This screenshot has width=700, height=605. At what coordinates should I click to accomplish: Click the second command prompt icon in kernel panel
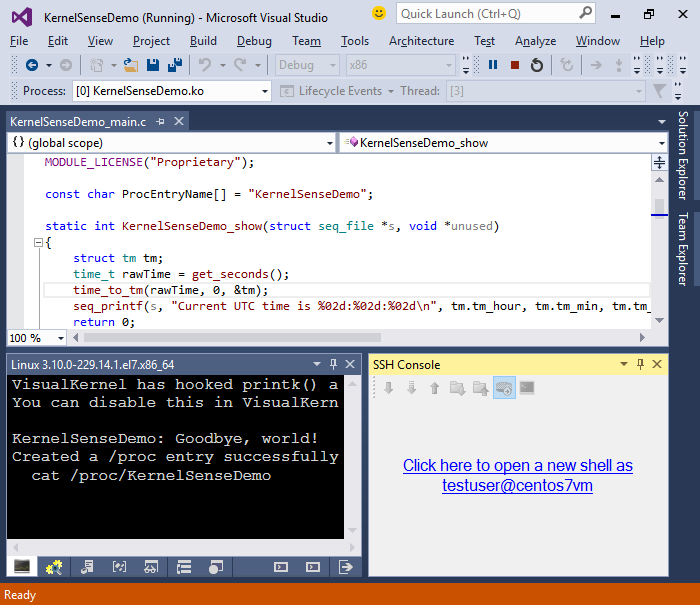(x=313, y=567)
